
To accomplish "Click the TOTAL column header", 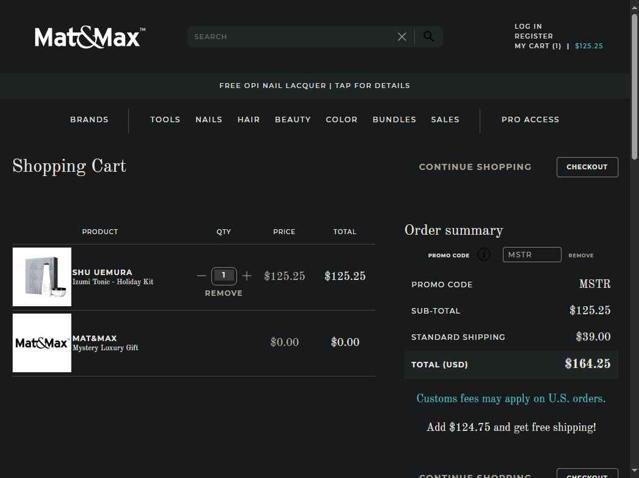I will 345,231.
